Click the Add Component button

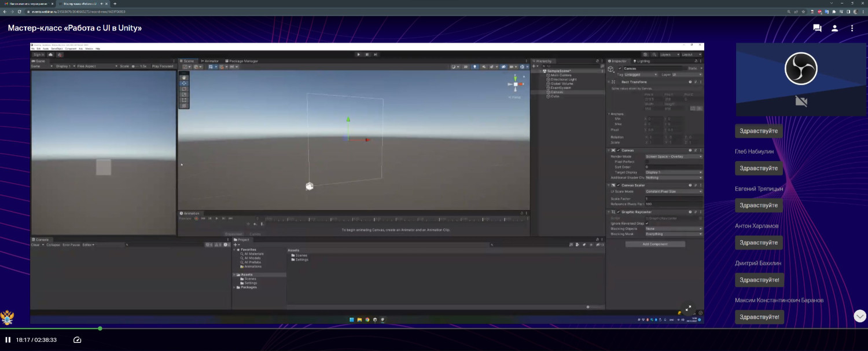(655, 244)
